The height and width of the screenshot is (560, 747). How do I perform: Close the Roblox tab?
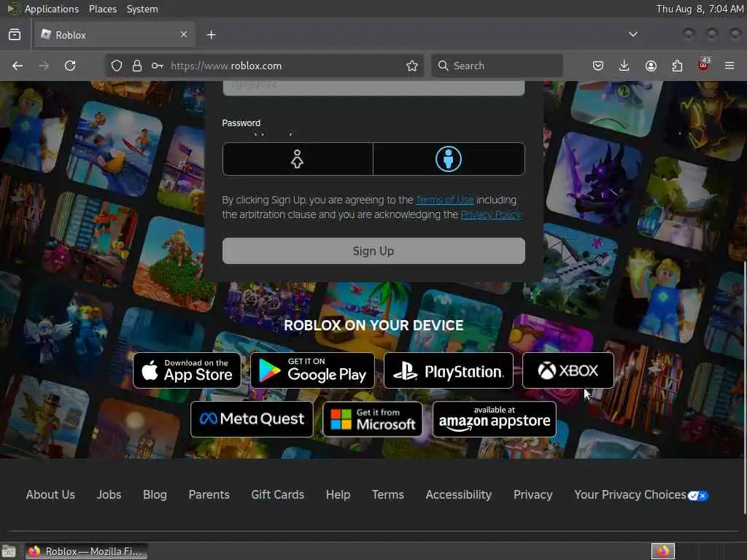click(184, 34)
